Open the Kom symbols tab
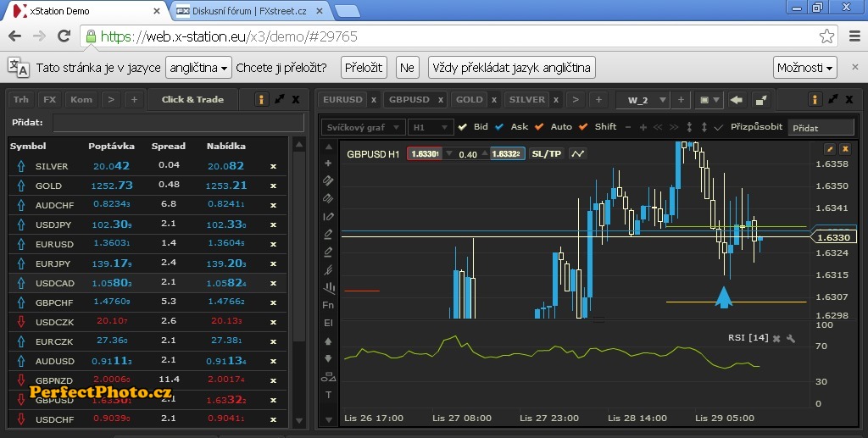The width and height of the screenshot is (868, 438). point(81,100)
